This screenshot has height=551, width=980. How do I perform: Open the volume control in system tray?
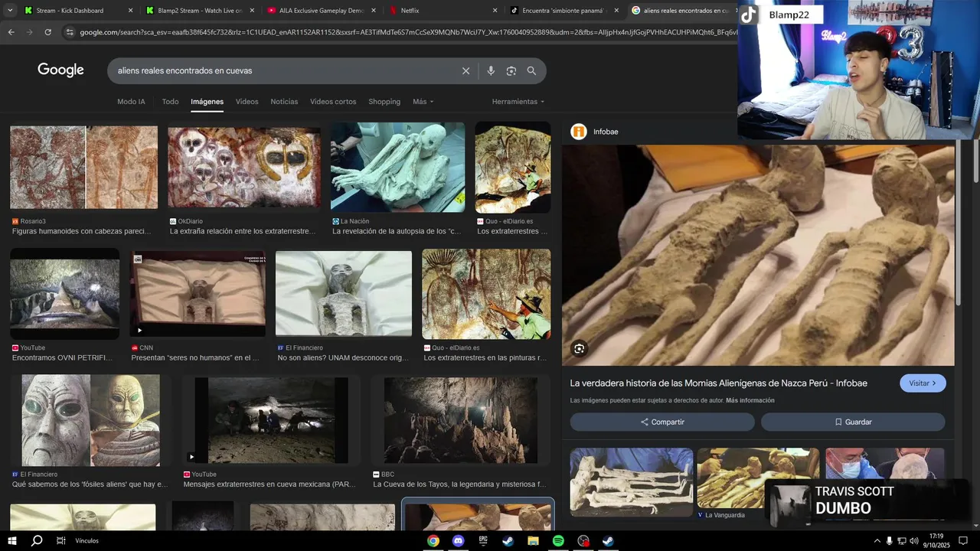pyautogui.click(x=913, y=541)
